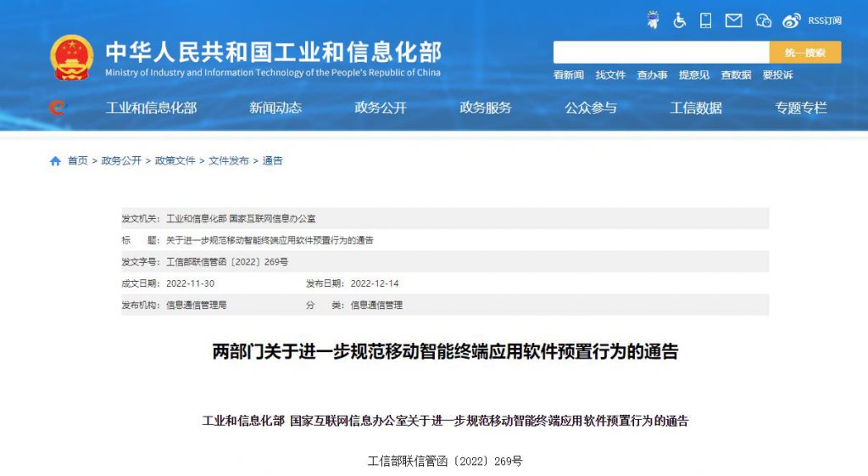Open the 查办事 quick link

[x=652, y=75]
